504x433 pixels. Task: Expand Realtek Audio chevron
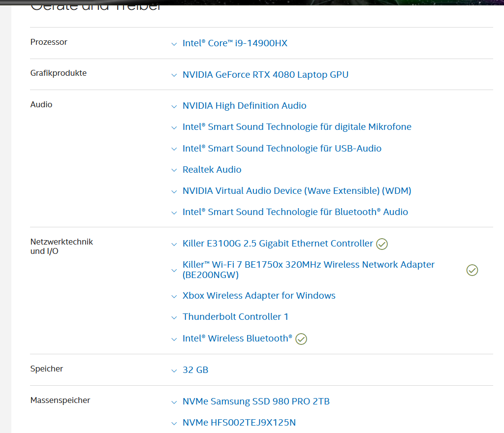(174, 170)
